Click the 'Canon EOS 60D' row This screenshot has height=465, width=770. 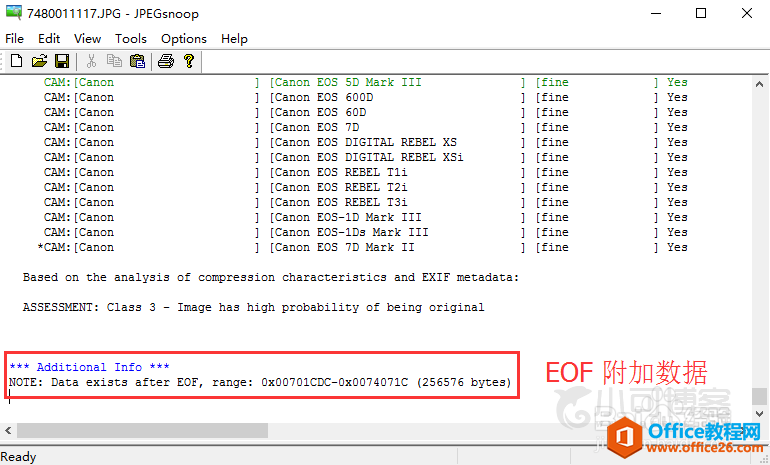[365, 112]
